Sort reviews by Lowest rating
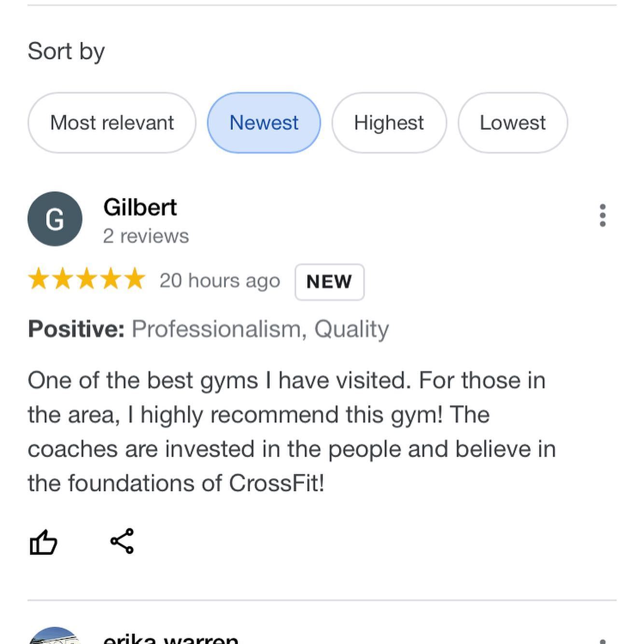Viewport: 644px width, 644px height. click(x=512, y=123)
